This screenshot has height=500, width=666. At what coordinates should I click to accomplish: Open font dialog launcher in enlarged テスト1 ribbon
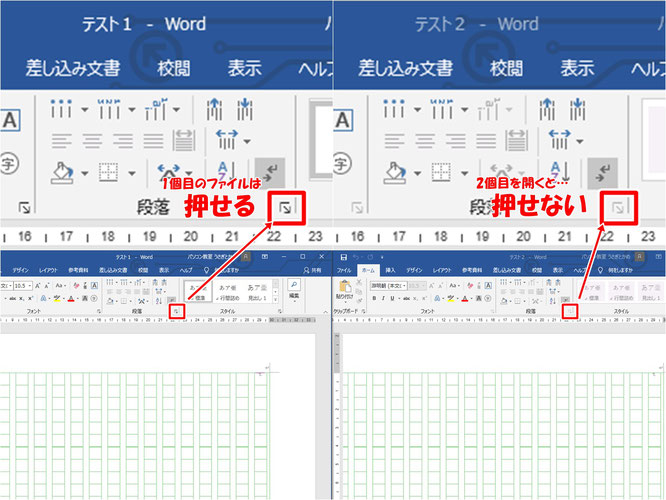(24, 208)
